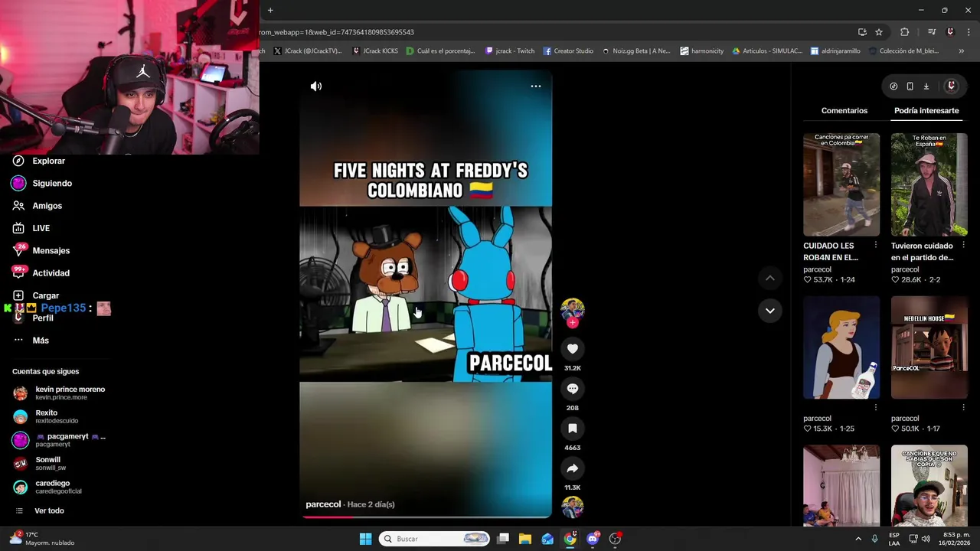Show more bookmarks with the double chevron
The height and width of the screenshot is (551, 980).
pyautogui.click(x=962, y=51)
